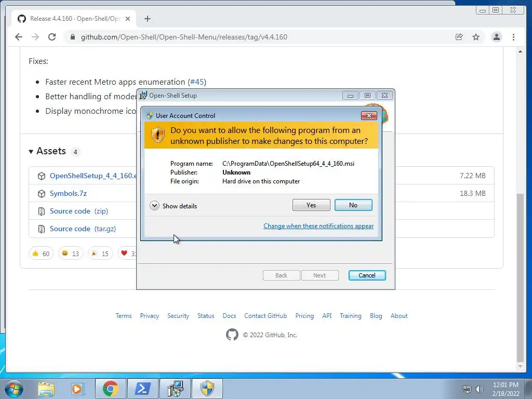The image size is (532, 399).
Task: Select the Release 4.4.160 tab
Action: coord(74,19)
